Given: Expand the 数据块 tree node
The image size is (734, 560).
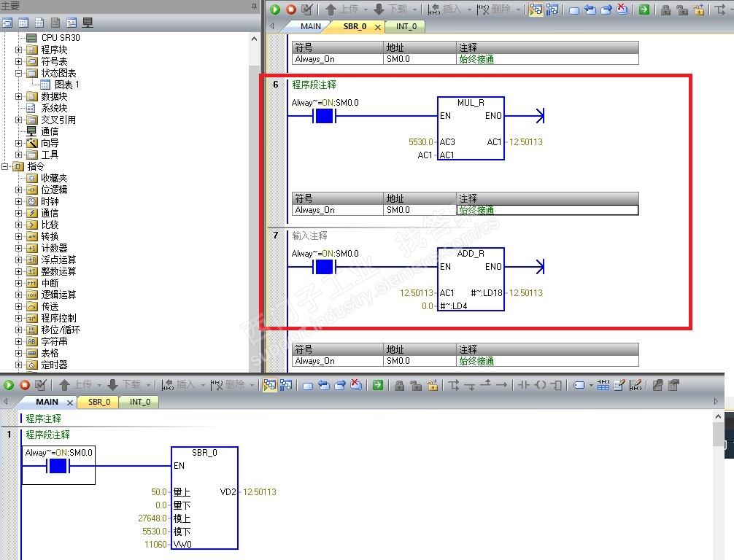Looking at the screenshot, I should [18, 96].
